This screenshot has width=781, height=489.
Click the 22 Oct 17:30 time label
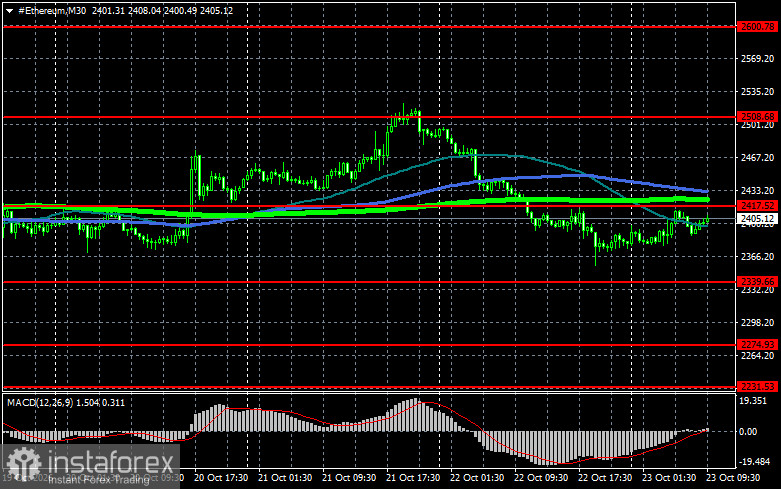(605, 478)
